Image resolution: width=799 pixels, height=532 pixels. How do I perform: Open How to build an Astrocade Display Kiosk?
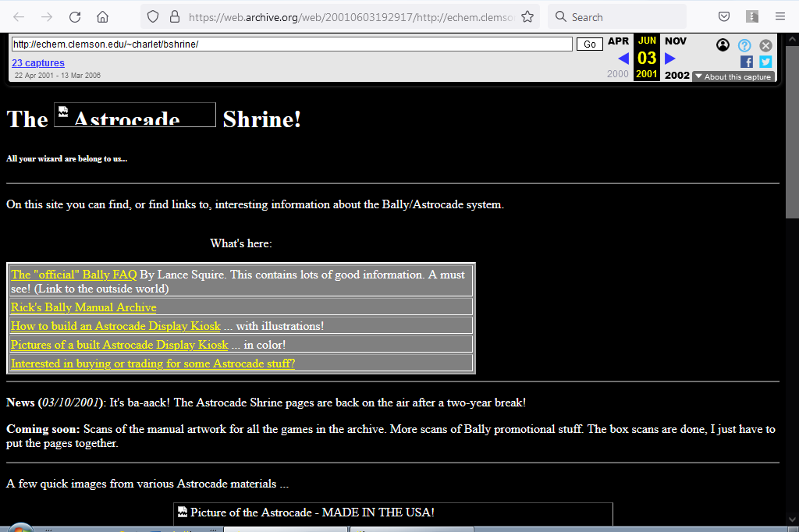[115, 326]
